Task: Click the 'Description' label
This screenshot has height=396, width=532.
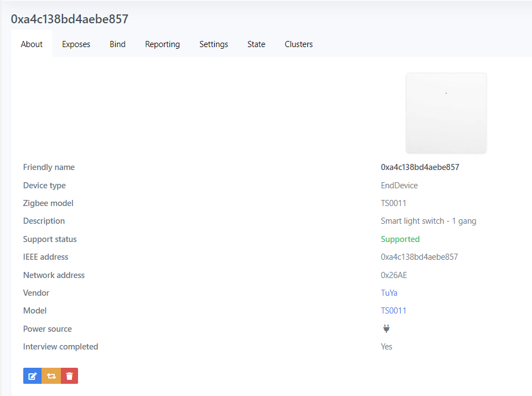Action: pyautogui.click(x=44, y=221)
